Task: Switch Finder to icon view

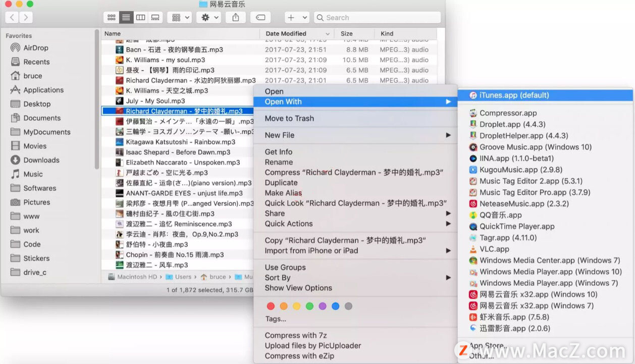Action: 111,17
